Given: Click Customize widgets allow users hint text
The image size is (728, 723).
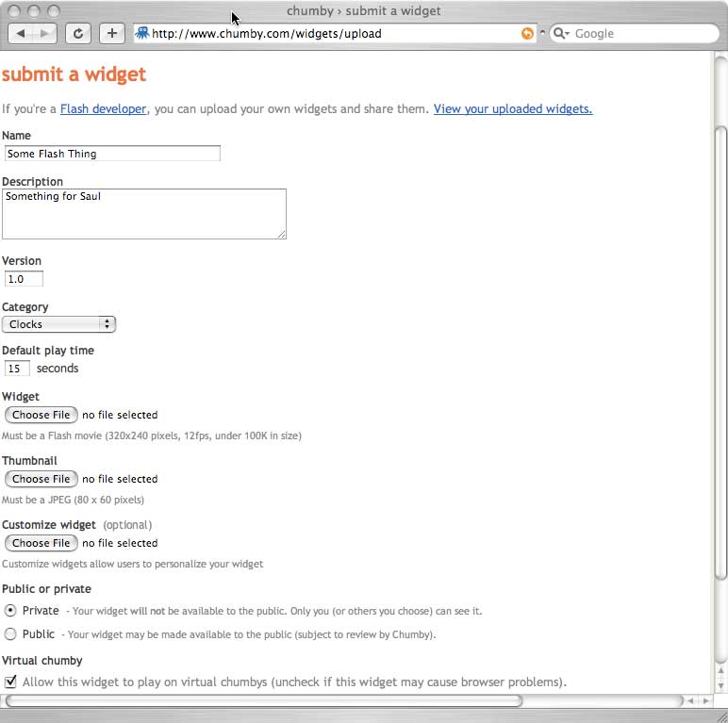Looking at the screenshot, I should (132, 564).
